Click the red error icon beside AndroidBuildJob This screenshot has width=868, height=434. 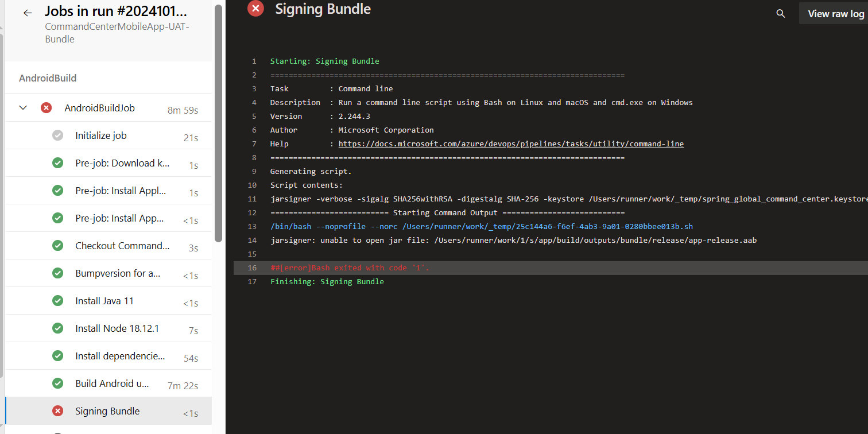[x=46, y=107]
